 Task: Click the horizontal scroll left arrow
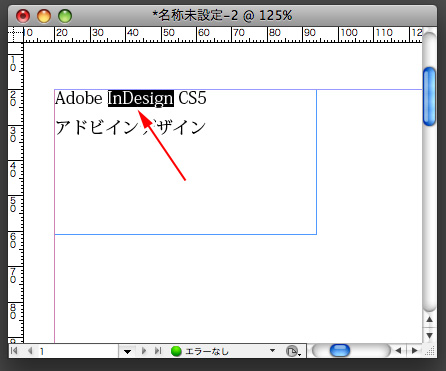(x=398, y=351)
